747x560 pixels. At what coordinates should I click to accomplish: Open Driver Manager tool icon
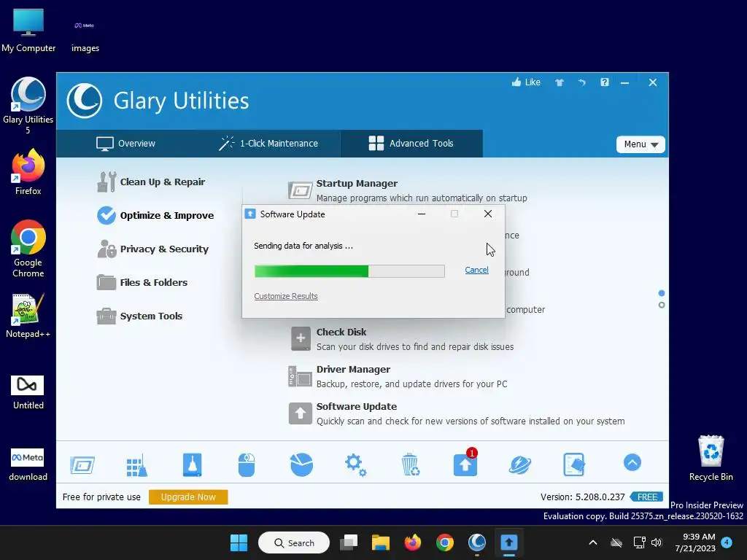tap(300, 377)
